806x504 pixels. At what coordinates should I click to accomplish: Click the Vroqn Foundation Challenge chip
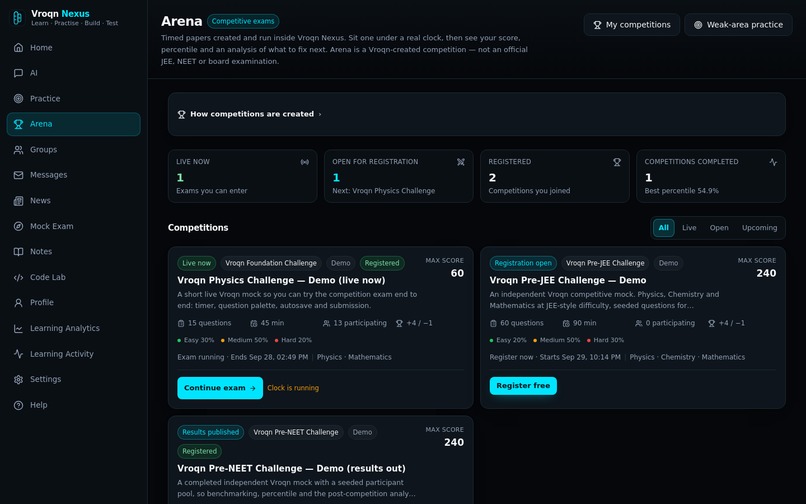(x=271, y=263)
